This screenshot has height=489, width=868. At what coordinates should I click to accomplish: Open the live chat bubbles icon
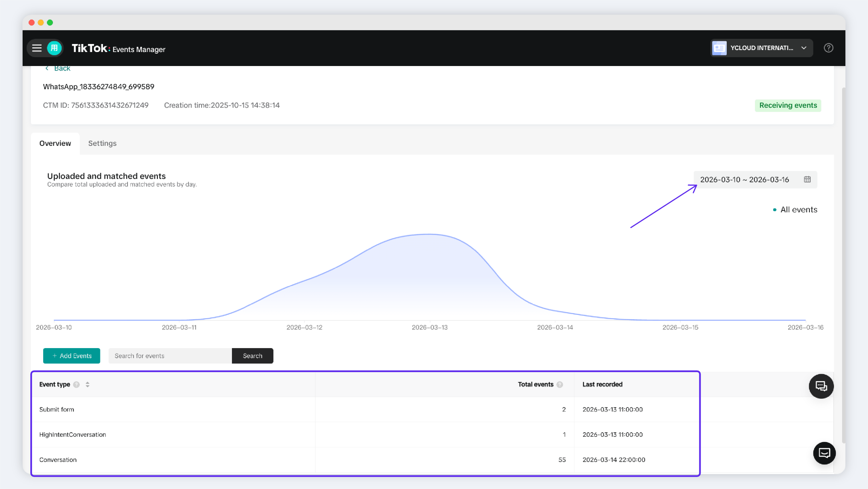tap(821, 386)
